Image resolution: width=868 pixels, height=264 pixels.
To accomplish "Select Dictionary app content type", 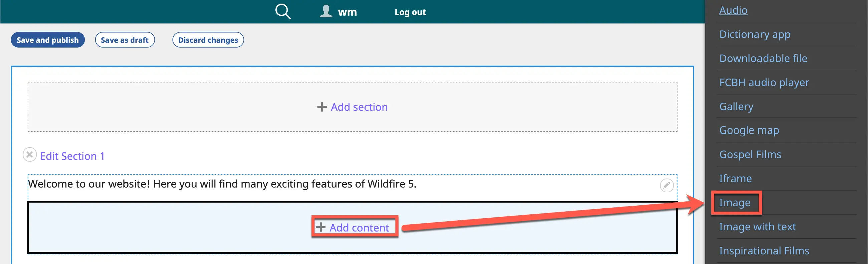I will pyautogui.click(x=754, y=34).
